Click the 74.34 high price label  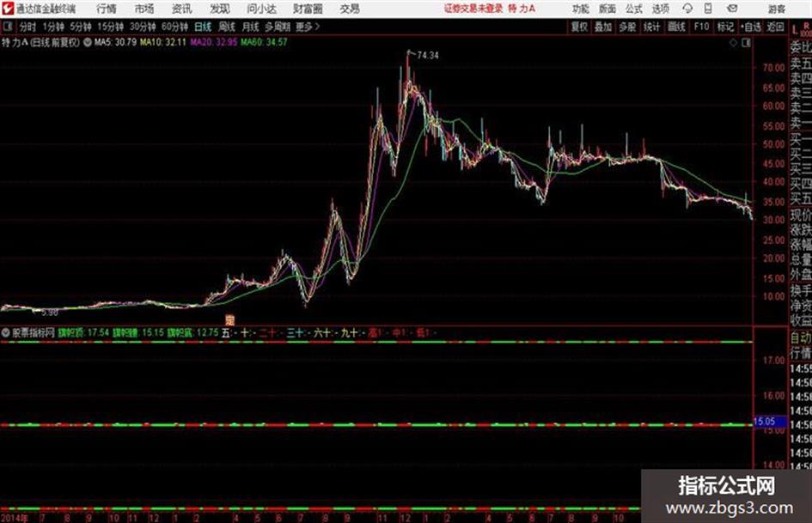428,56
